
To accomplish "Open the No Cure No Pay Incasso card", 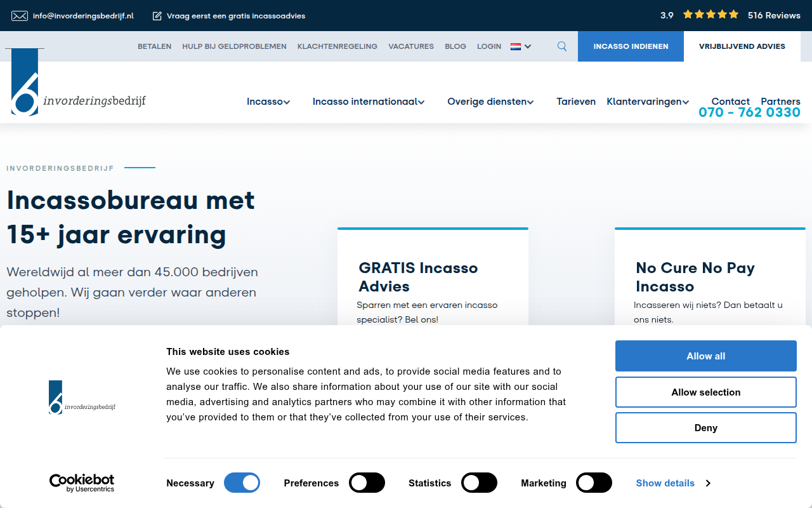I will point(710,277).
